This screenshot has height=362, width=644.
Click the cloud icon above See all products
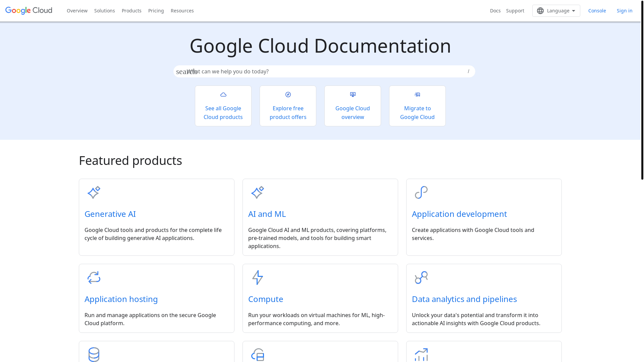coord(223,95)
